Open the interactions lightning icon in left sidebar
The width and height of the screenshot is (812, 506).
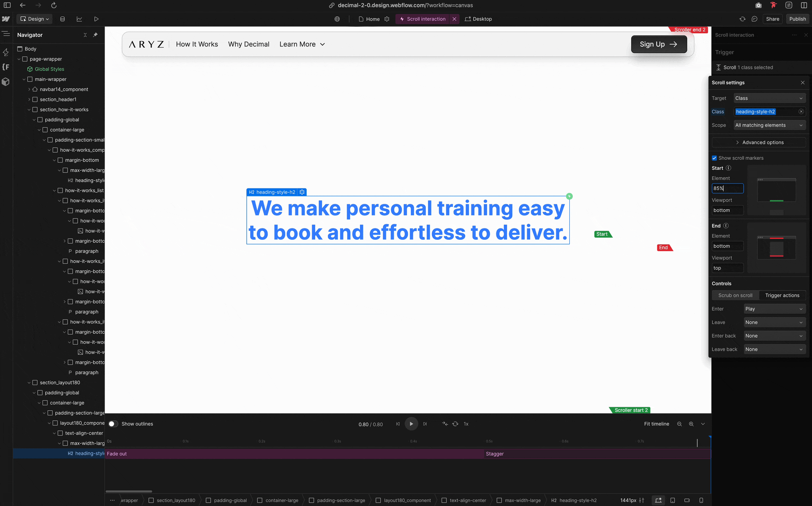pos(6,52)
